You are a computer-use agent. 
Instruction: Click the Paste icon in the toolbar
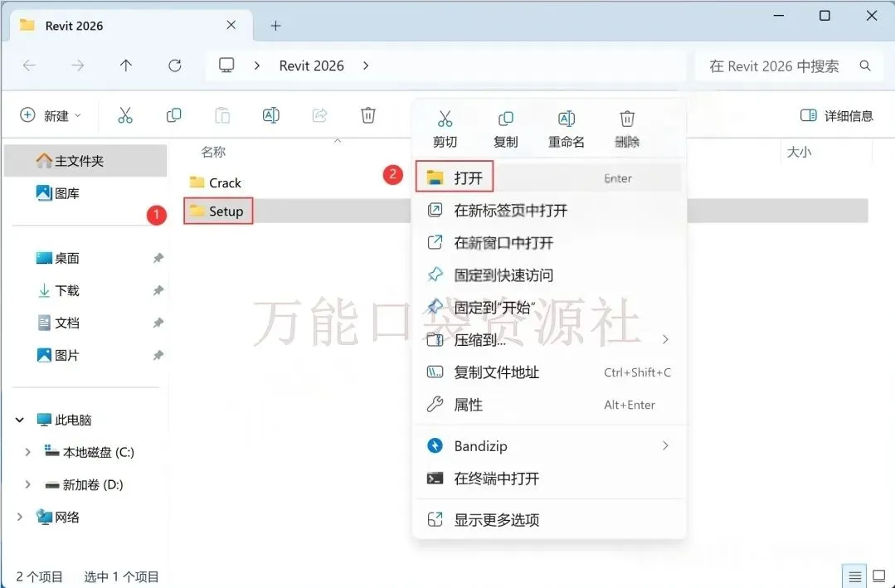click(222, 115)
